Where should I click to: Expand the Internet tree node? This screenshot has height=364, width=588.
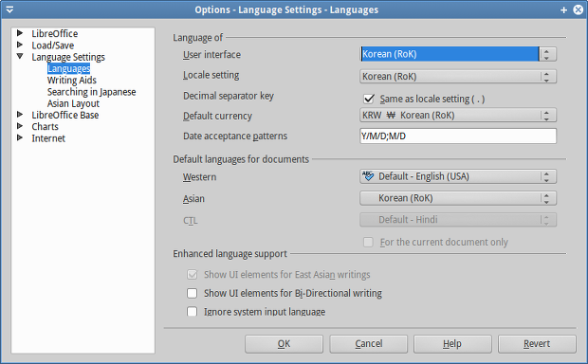click(20, 137)
